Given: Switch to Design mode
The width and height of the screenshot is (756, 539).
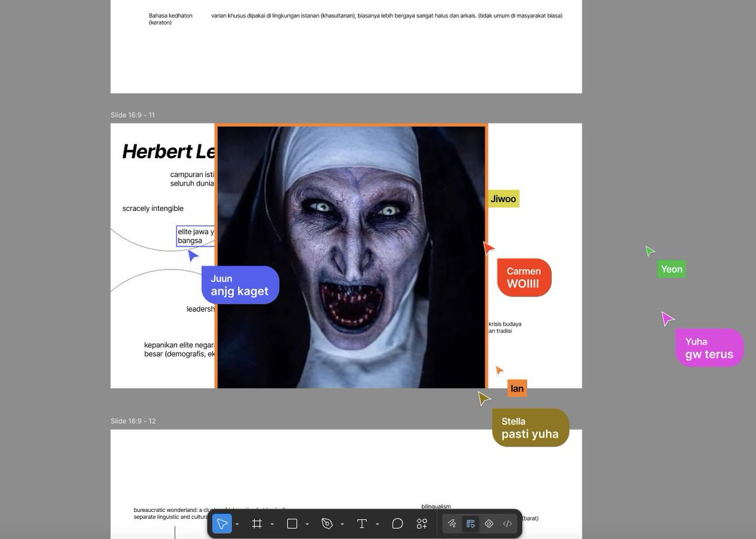Looking at the screenshot, I should pyautogui.click(x=471, y=524).
